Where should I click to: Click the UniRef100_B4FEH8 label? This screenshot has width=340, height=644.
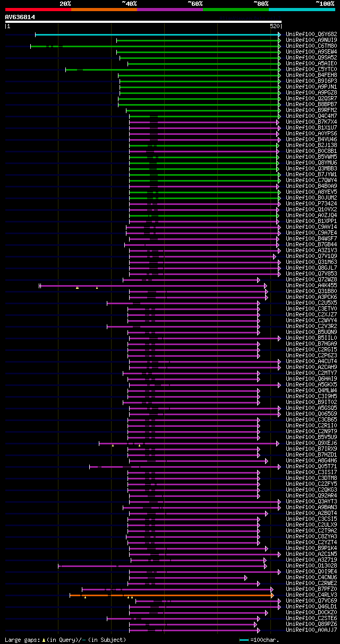(x=311, y=75)
